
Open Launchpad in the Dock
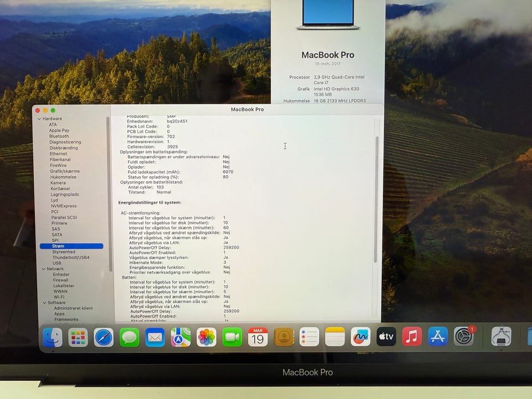(x=78, y=337)
